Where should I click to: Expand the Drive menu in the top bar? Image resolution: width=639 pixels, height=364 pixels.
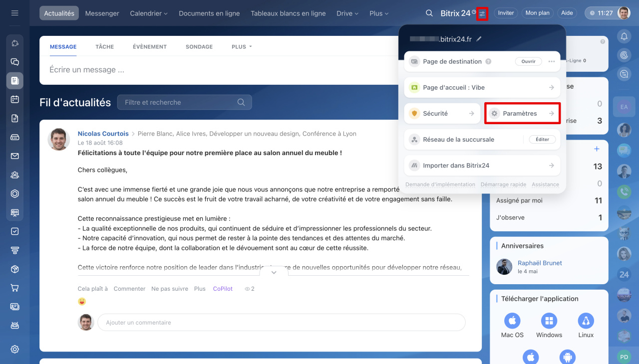tap(347, 13)
